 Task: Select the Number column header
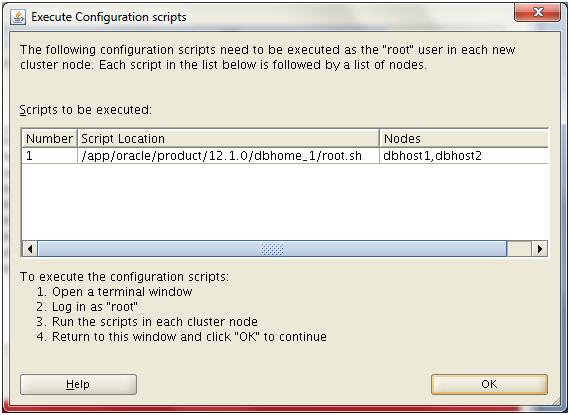click(x=49, y=138)
